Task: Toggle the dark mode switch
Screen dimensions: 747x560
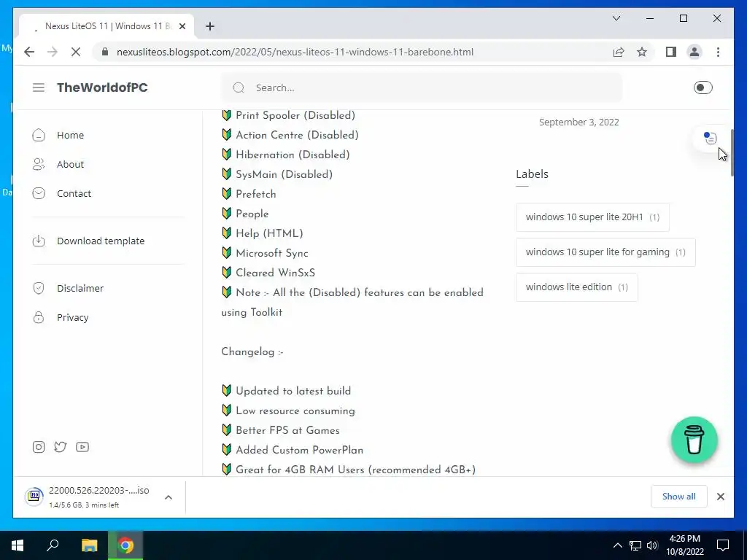Action: pyautogui.click(x=703, y=87)
